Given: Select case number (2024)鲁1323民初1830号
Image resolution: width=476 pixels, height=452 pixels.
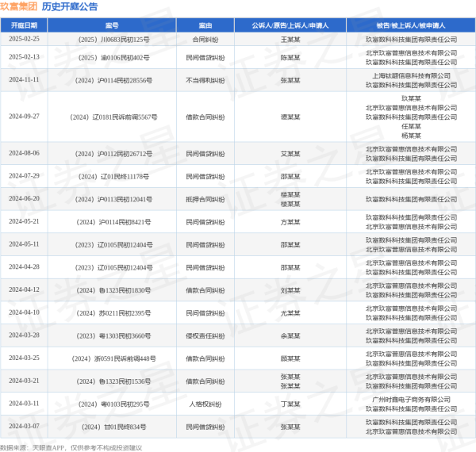Looking at the screenshot, I should pyautogui.click(x=113, y=290).
